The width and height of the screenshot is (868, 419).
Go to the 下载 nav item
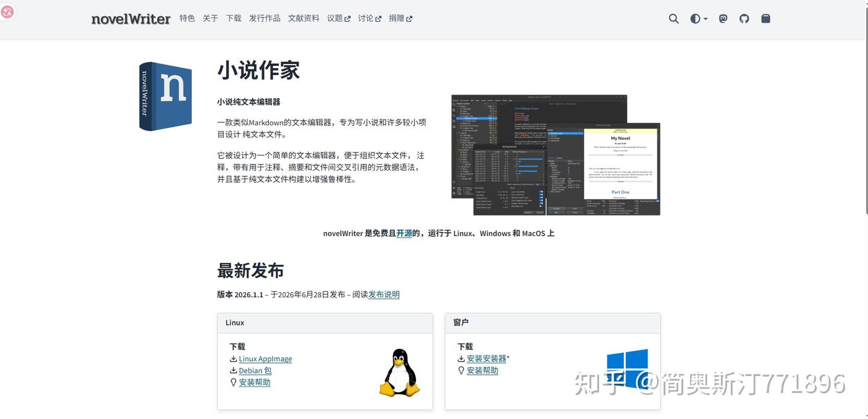click(233, 18)
